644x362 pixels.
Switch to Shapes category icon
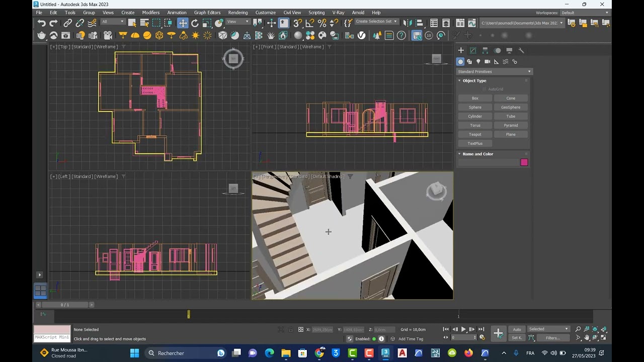[x=469, y=61]
